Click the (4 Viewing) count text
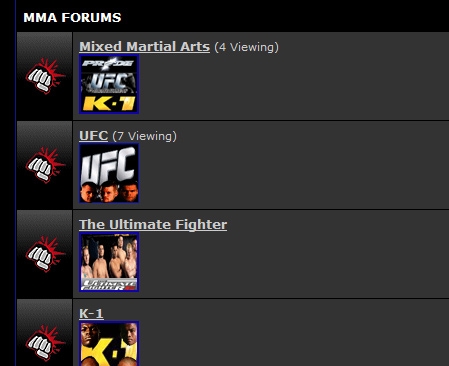 pos(246,47)
